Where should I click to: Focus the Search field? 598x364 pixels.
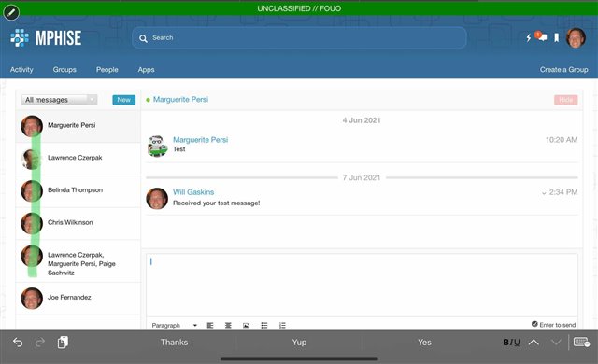point(299,37)
